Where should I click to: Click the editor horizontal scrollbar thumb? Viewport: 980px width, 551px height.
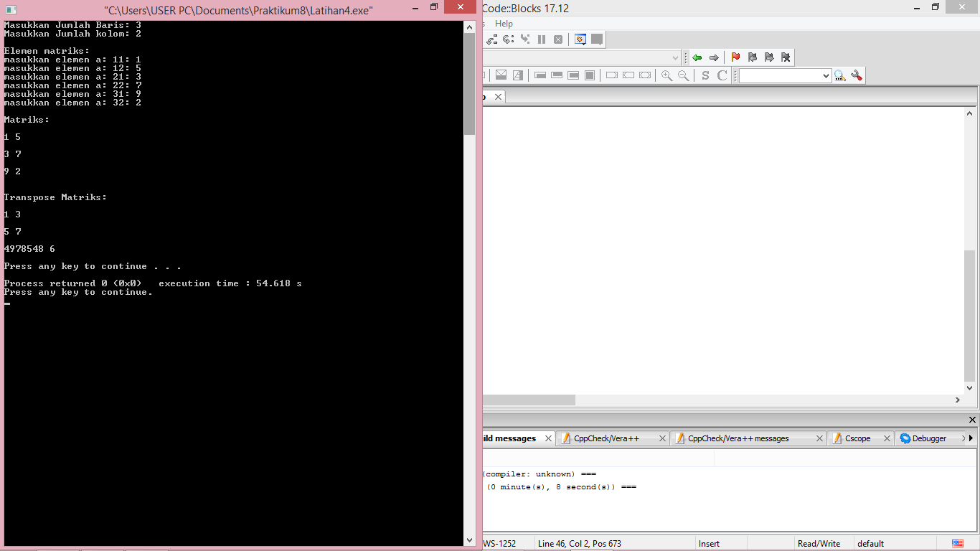(x=529, y=400)
